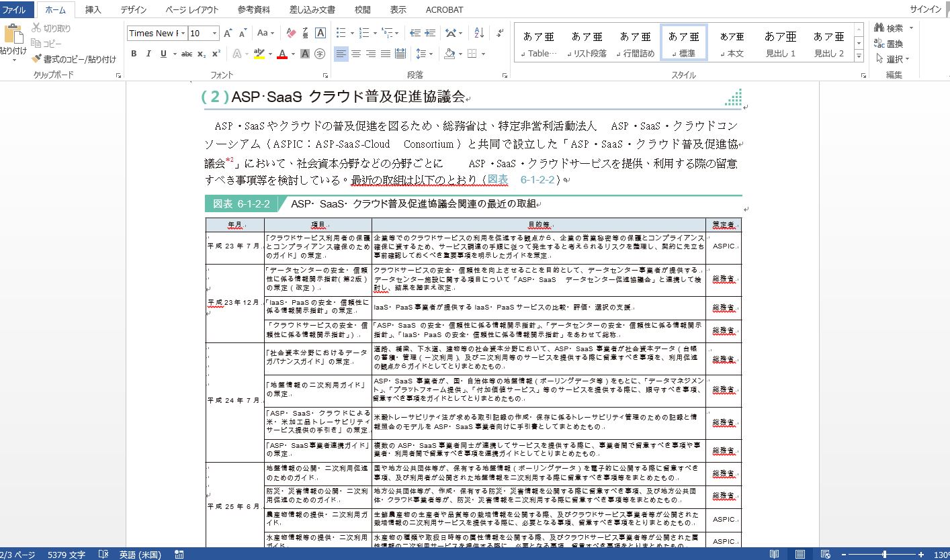Decrease paragraph indent
950x560 pixels.
pyautogui.click(x=415, y=33)
